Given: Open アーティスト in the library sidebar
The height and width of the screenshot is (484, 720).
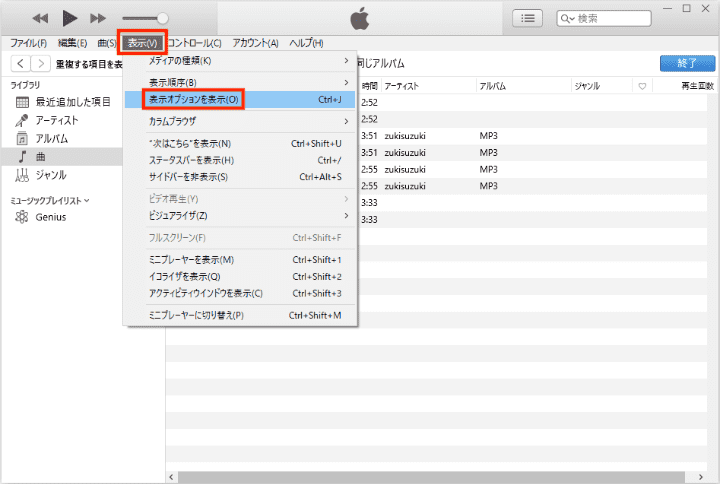Looking at the screenshot, I should pos(56,120).
